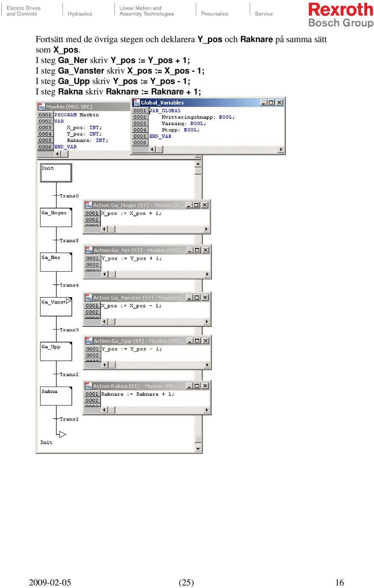This screenshot has height=588, width=374.
Task: Click the Trans3 transition label
Action: click(x=69, y=330)
